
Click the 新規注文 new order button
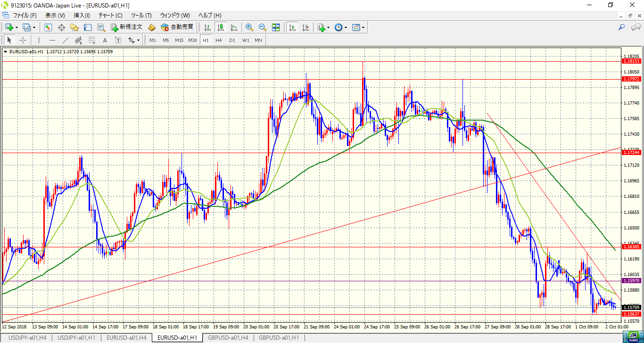pos(126,27)
